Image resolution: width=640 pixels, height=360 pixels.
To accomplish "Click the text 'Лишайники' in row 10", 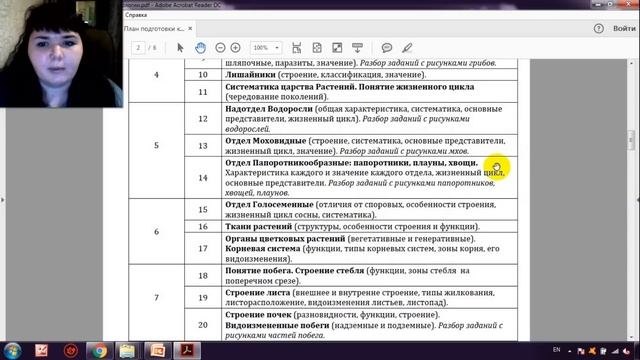I will click(x=250, y=75).
